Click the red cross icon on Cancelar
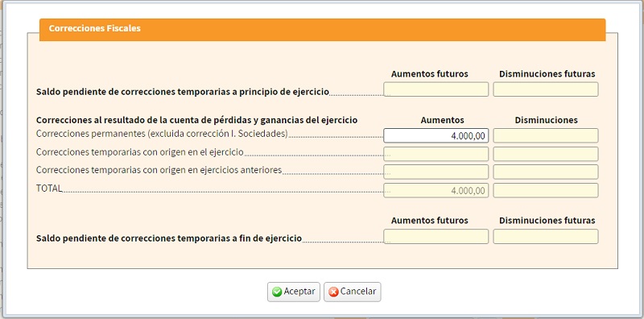 click(333, 292)
